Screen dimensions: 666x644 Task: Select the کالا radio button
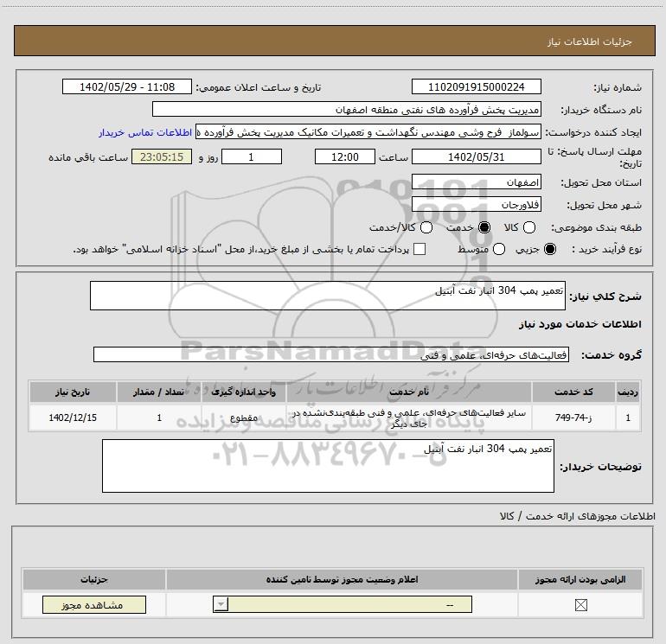(x=528, y=227)
